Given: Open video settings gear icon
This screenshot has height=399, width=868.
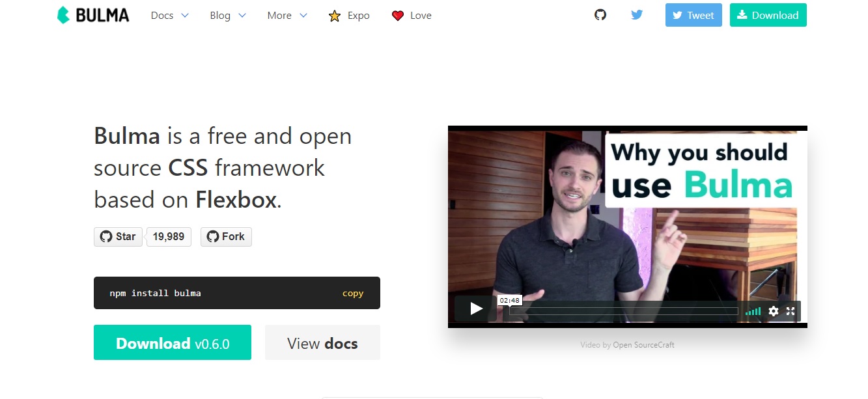Looking at the screenshot, I should pyautogui.click(x=774, y=311).
